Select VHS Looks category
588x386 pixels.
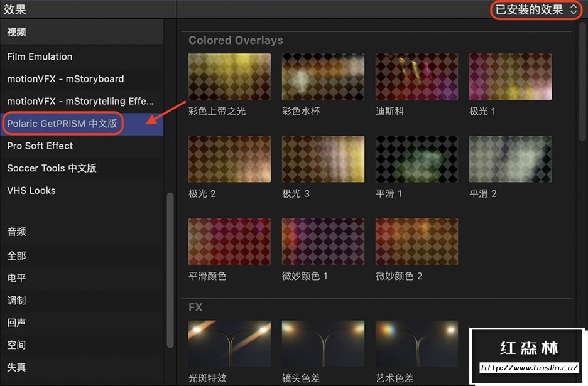[82, 190]
